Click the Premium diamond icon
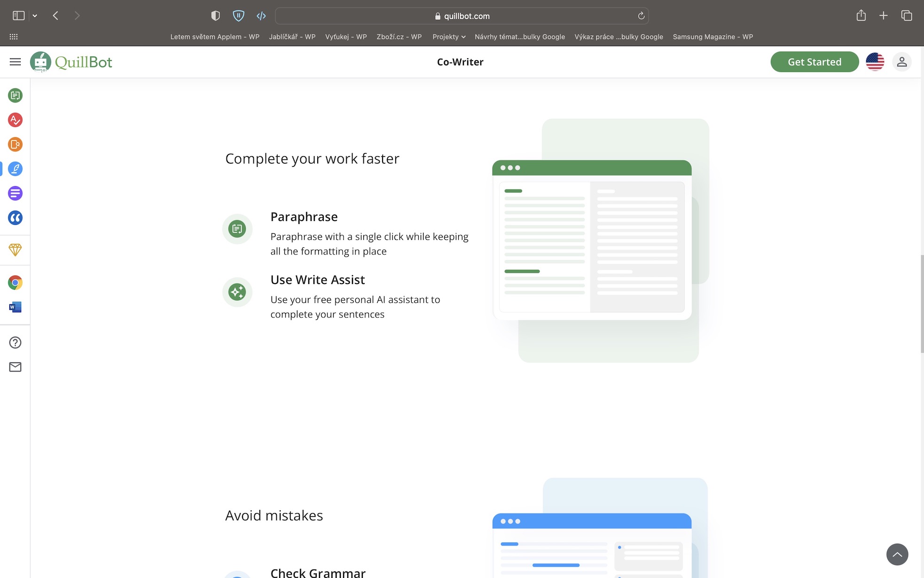 (x=15, y=250)
